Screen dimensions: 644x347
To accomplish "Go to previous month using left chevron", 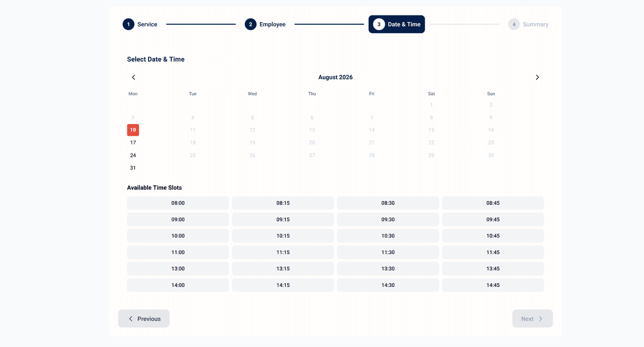I will (x=134, y=77).
